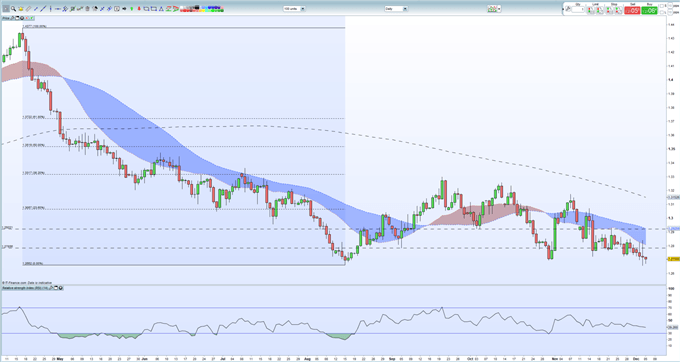680x362 pixels.
Task: Click the second Limit order button
Action: pyautogui.click(x=599, y=10)
